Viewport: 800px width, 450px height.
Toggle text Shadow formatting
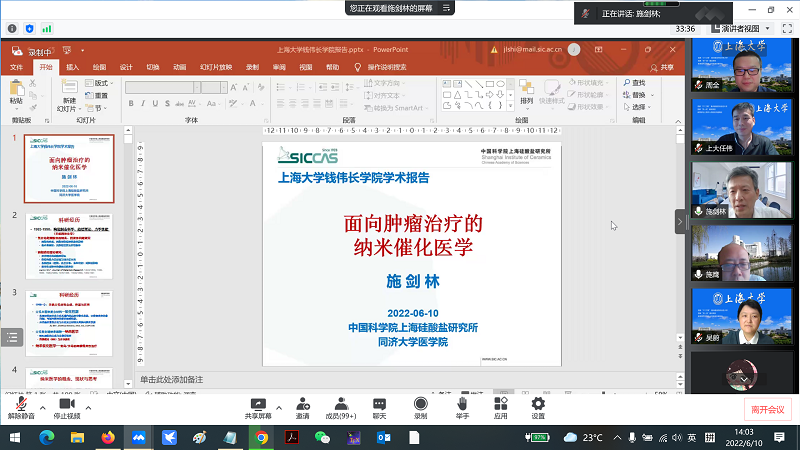[x=167, y=104]
